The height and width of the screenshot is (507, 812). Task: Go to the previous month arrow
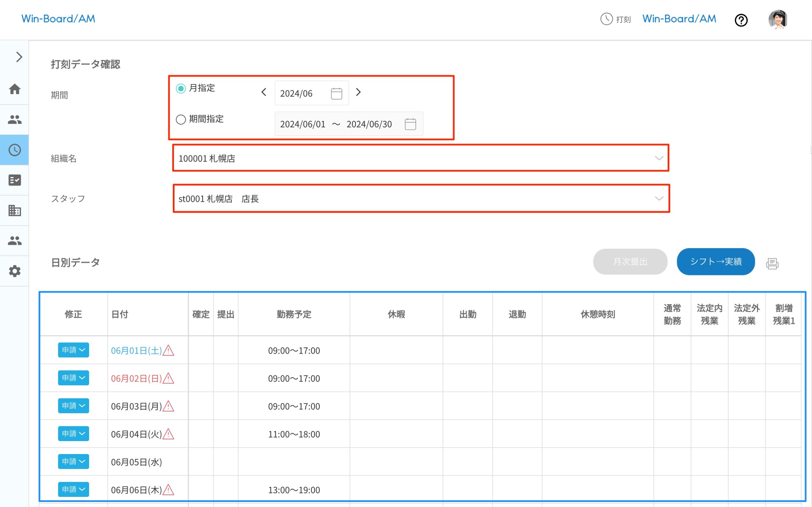pos(264,92)
